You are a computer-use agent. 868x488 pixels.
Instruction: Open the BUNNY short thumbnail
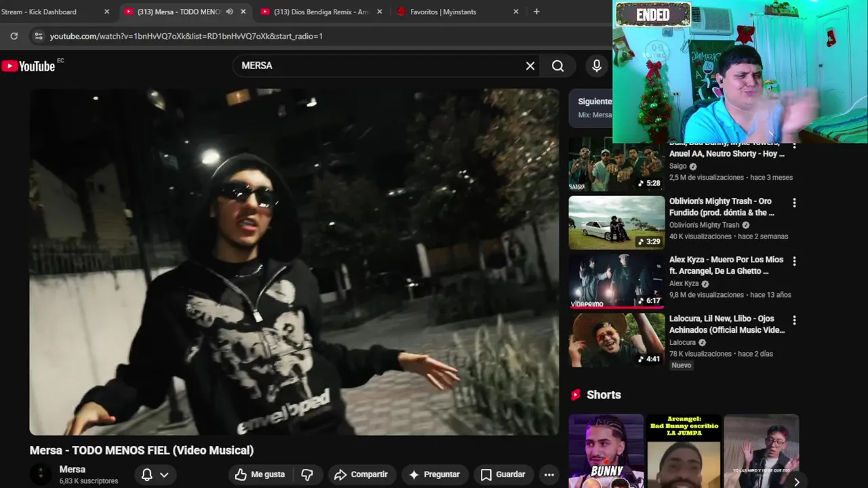click(606, 451)
